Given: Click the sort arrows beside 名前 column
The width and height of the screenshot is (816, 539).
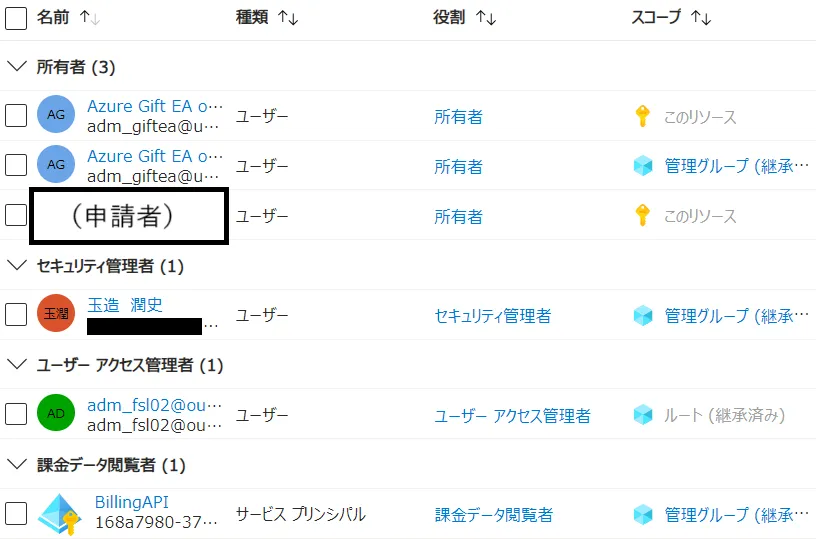Looking at the screenshot, I should click(90, 18).
